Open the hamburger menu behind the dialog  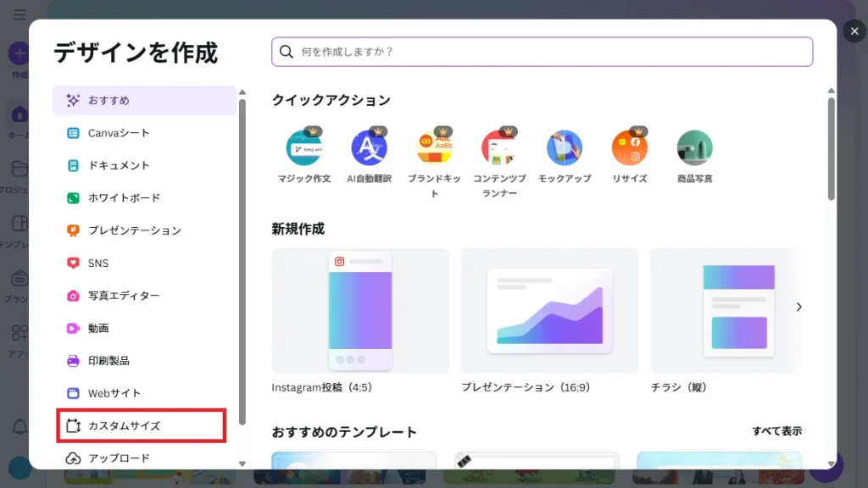[20, 14]
